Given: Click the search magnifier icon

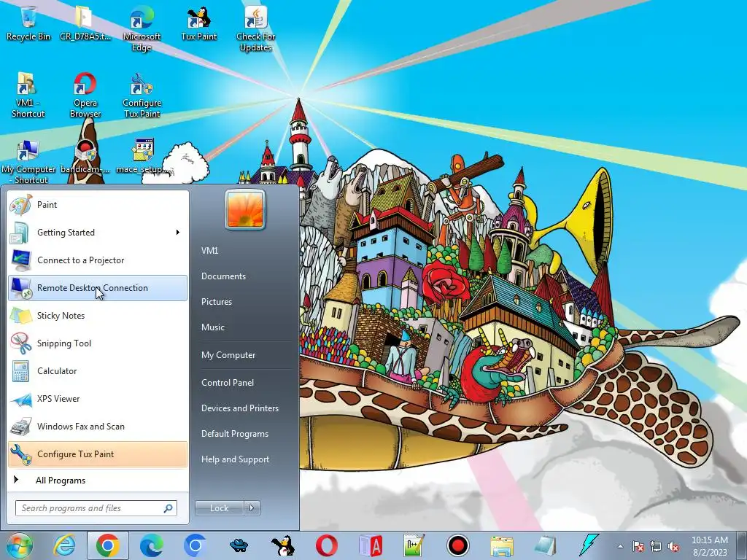Looking at the screenshot, I should [x=168, y=508].
